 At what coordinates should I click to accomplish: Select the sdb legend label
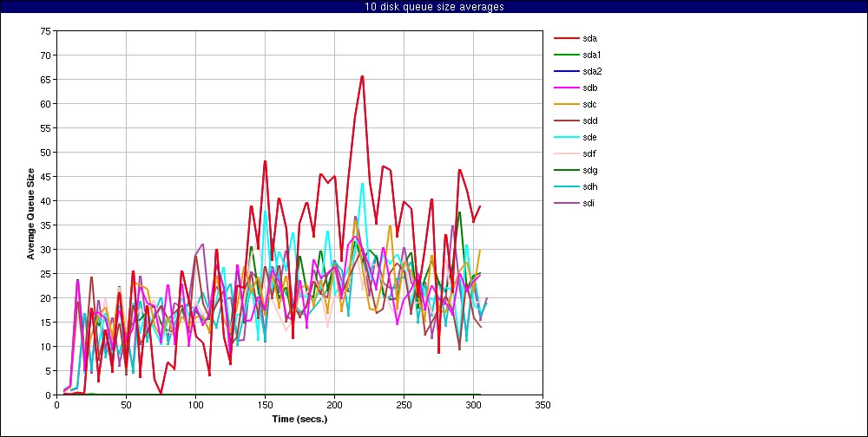coord(589,88)
